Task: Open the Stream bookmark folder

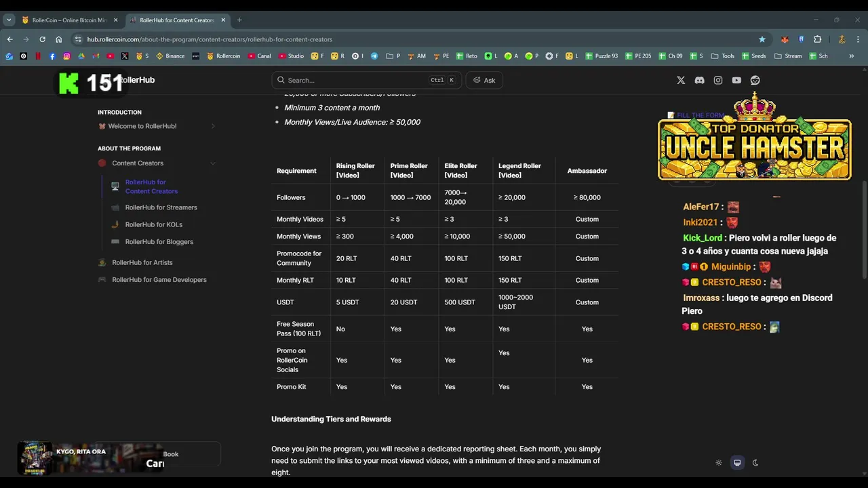Action: 788,56
